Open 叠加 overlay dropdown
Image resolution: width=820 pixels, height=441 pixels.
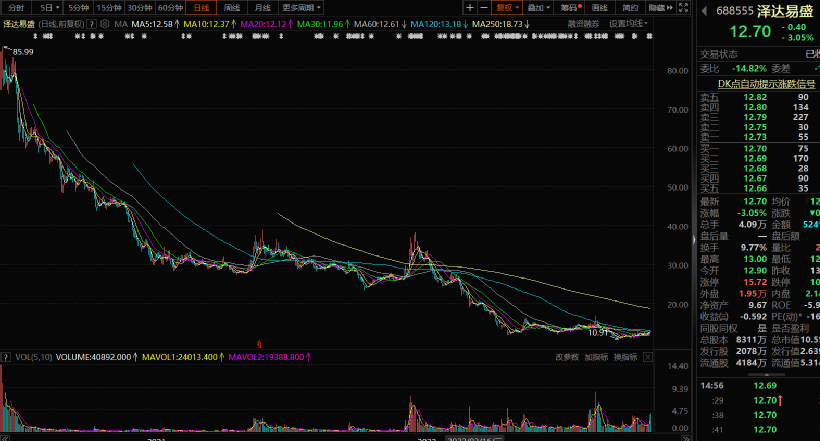539,7
